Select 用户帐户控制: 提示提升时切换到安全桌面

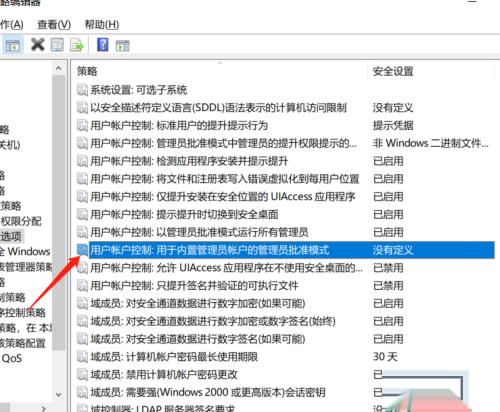[x=184, y=214]
